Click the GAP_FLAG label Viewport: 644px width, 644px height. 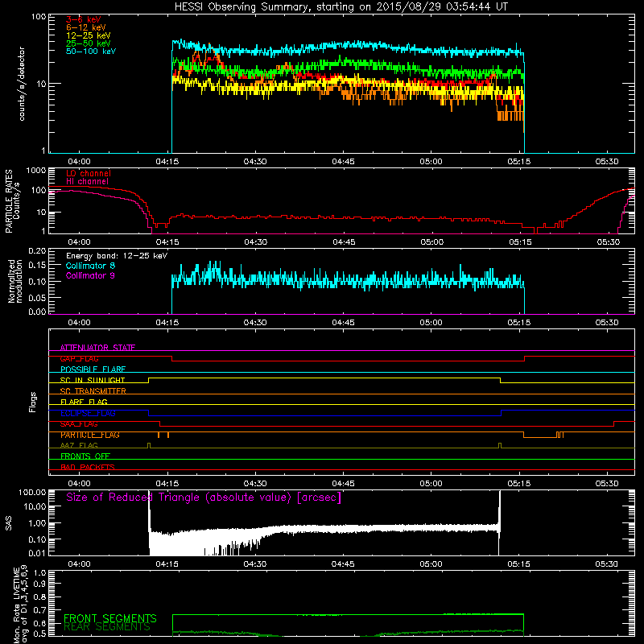[x=79, y=358]
